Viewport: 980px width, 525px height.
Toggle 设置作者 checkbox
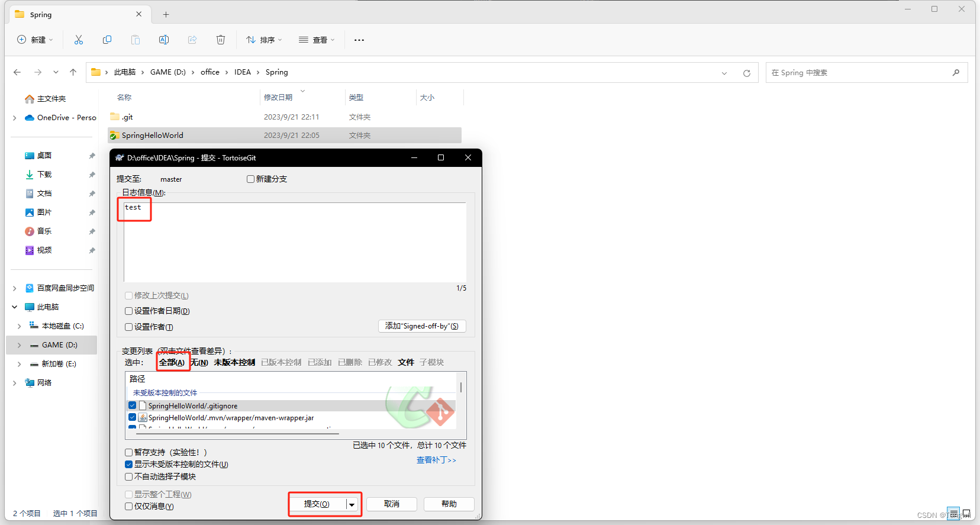coord(128,327)
